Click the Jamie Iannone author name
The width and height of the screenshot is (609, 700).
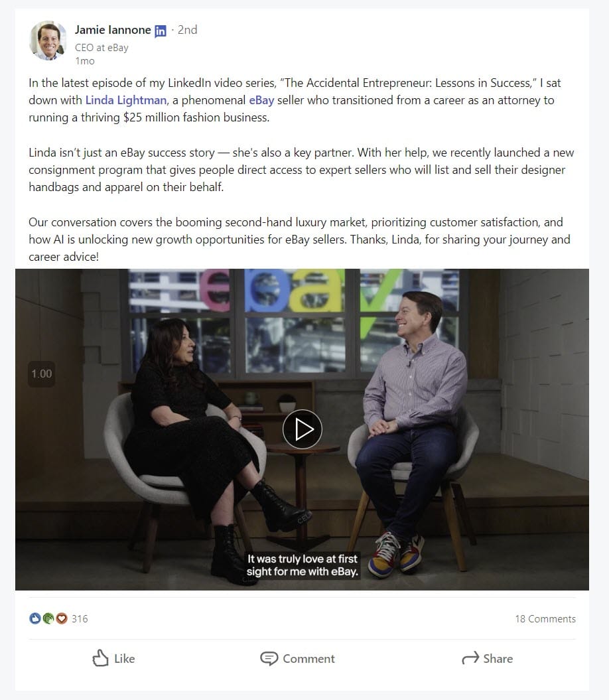[x=113, y=30]
